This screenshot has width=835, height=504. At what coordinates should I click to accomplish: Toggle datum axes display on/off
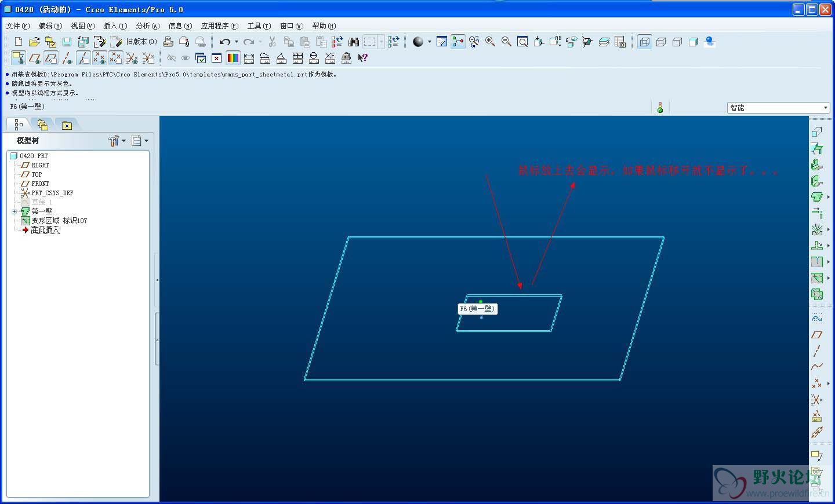(x=67, y=58)
